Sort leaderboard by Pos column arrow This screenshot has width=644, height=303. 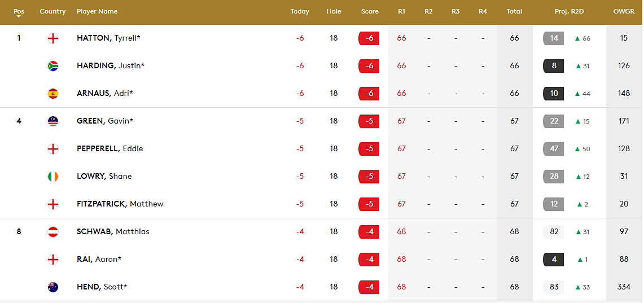tap(19, 16)
